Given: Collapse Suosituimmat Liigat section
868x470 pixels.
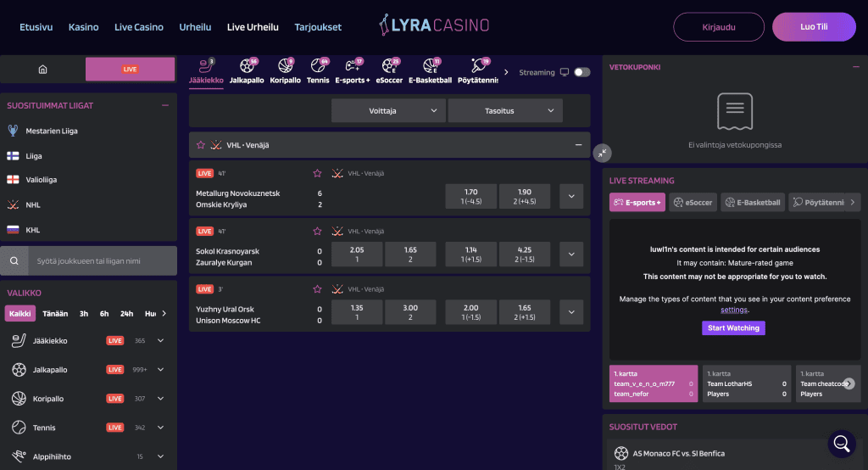Looking at the screenshot, I should coord(165,105).
